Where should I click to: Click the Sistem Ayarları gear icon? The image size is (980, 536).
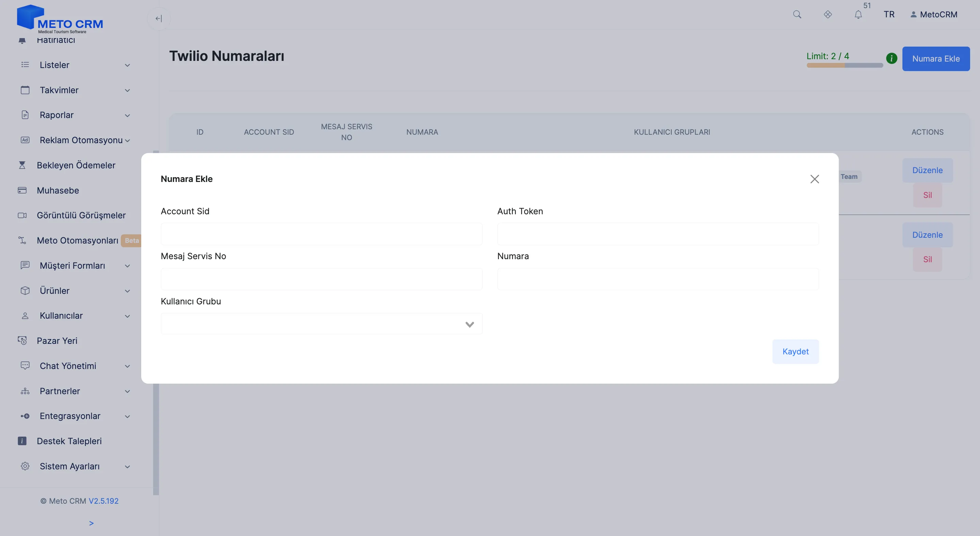pyautogui.click(x=25, y=466)
